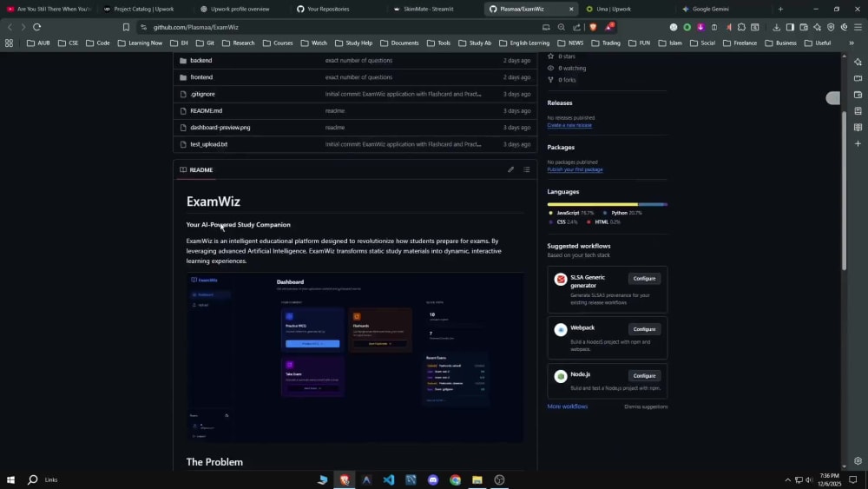Open the browser hamburger menu

tap(858, 27)
